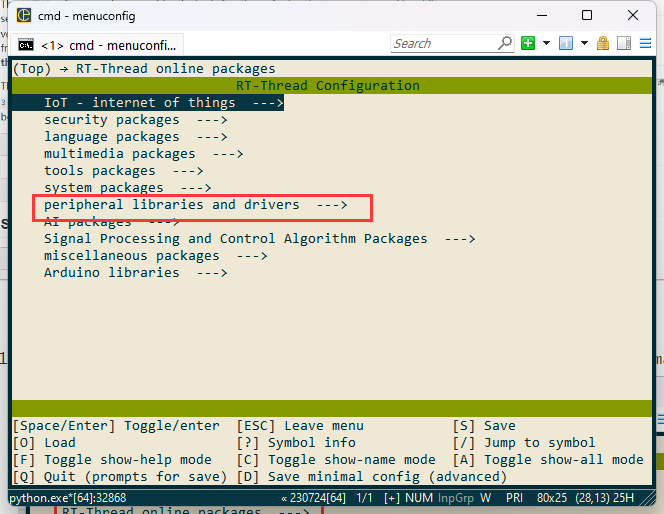Open Arduino libraries submenu
The height and width of the screenshot is (514, 664).
click(x=136, y=273)
